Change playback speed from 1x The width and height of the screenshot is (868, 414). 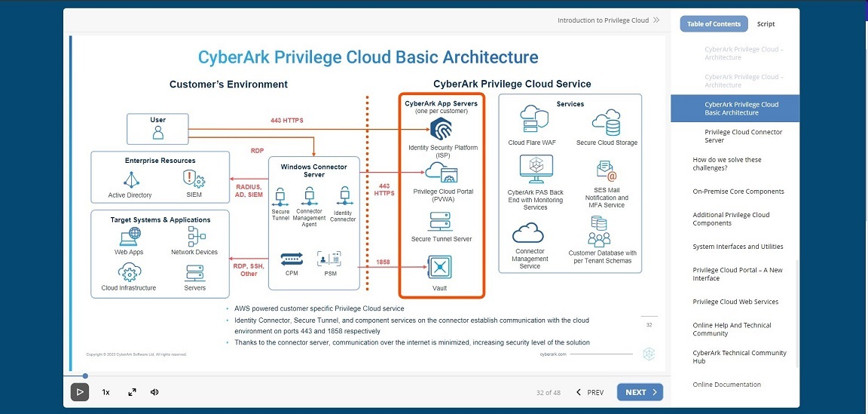(105, 392)
